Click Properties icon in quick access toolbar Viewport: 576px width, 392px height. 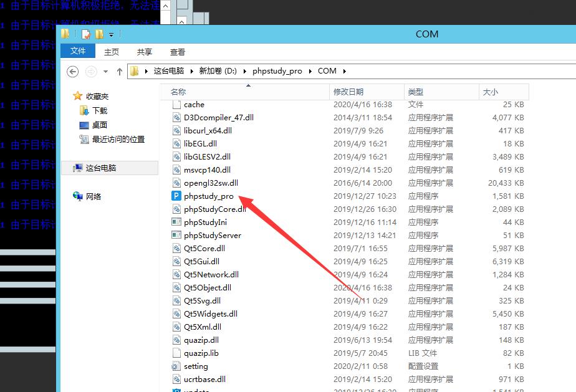coord(86,34)
